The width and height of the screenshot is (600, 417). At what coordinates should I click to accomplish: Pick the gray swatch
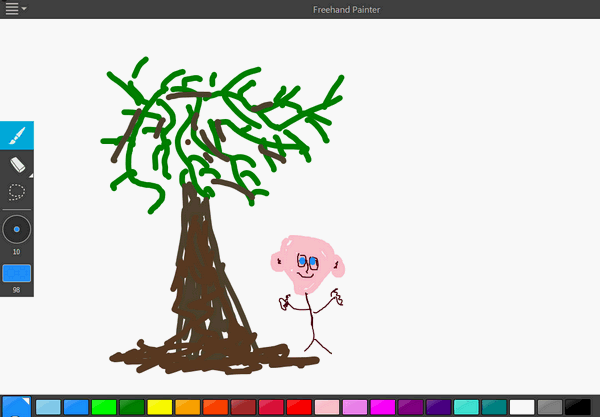550,407
